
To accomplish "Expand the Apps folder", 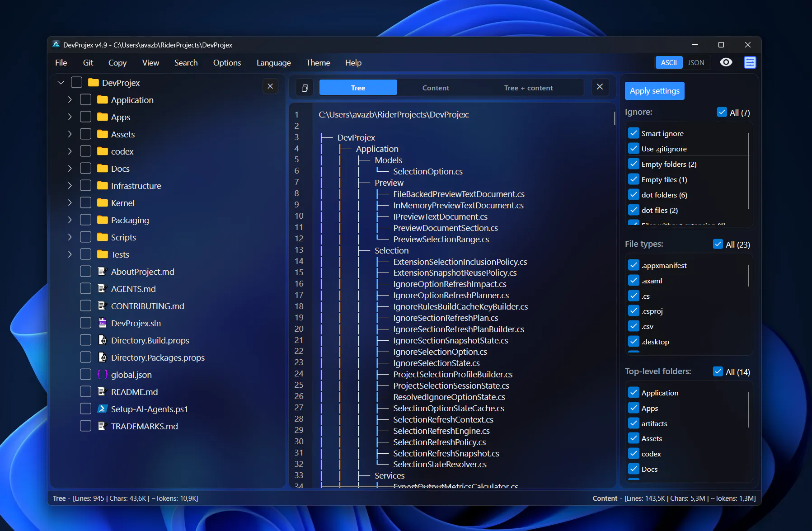I will tap(70, 117).
